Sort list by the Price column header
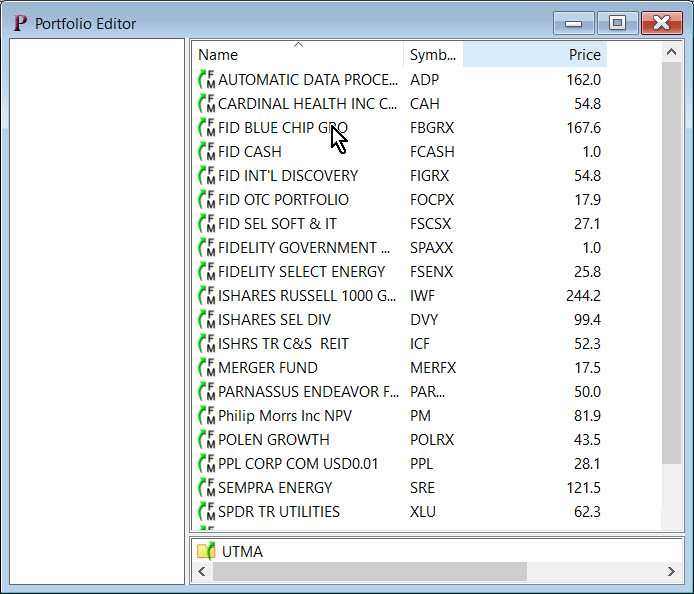Viewport: 694px width, 594px height. point(535,54)
